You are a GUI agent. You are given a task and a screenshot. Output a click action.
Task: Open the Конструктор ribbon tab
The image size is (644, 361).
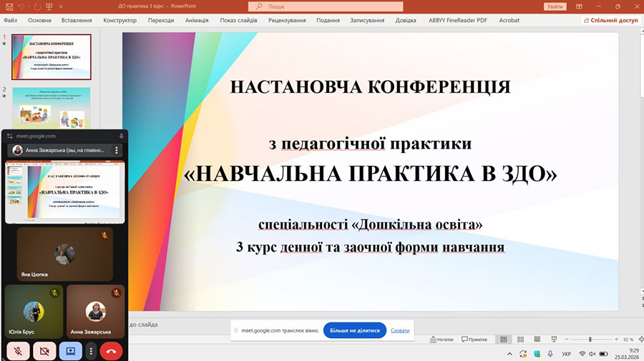pyautogui.click(x=119, y=21)
